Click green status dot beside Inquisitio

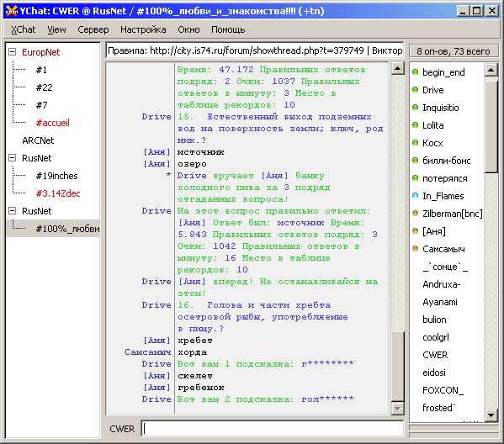point(416,108)
